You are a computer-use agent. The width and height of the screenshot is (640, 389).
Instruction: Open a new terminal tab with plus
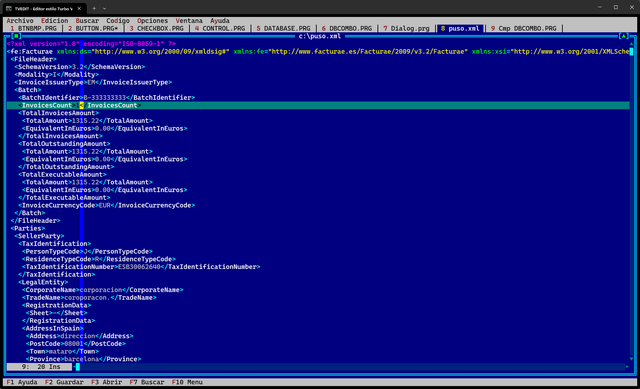pos(94,8)
